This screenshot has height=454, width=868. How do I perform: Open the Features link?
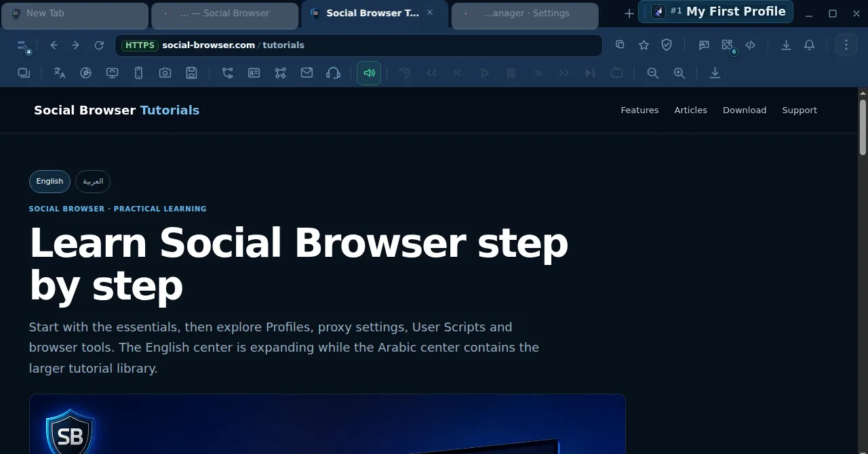tap(639, 110)
